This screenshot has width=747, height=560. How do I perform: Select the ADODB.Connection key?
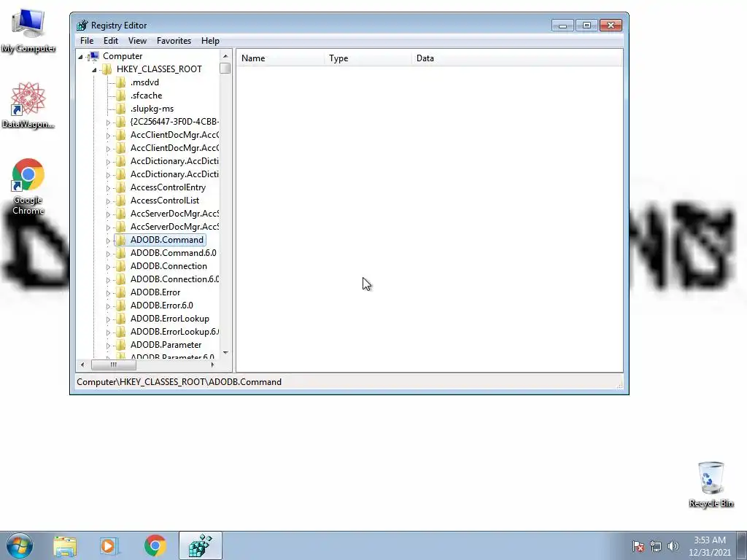[169, 265]
